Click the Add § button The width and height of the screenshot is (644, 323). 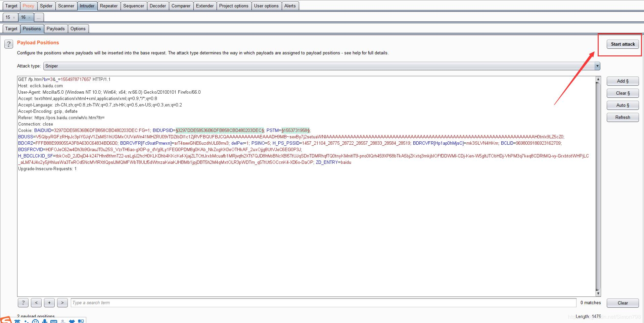click(623, 81)
